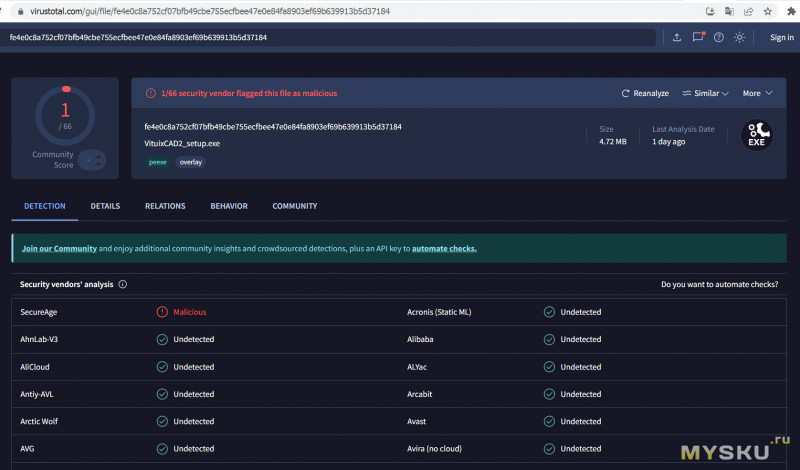
Task: Switch to the Details tab
Action: tap(105, 206)
